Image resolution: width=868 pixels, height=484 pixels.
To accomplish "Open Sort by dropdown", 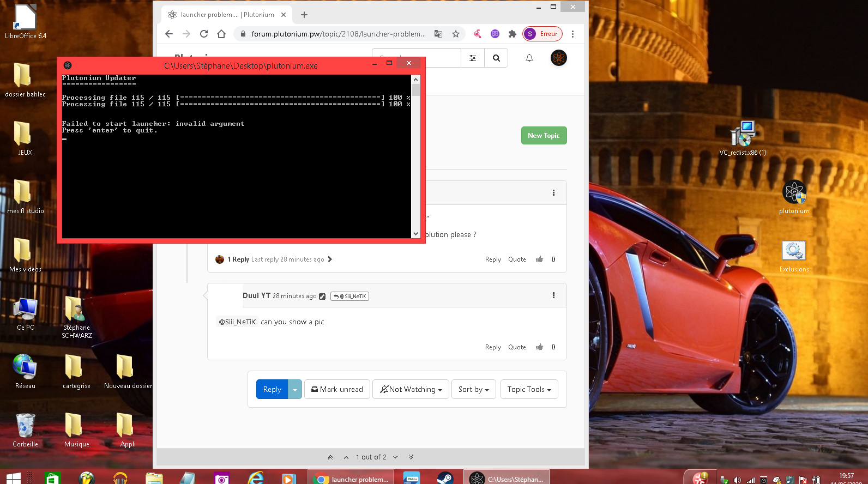I will 474,389.
